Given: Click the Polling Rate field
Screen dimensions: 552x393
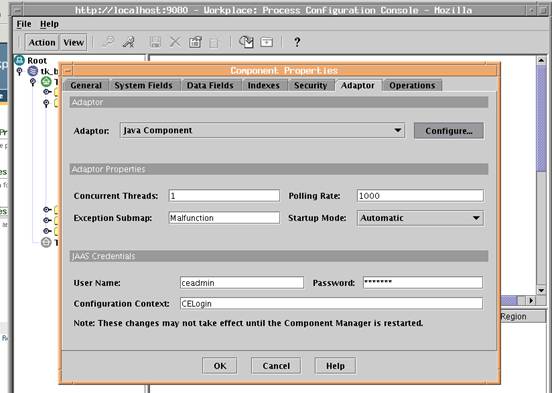Looking at the screenshot, I should click(420, 196).
